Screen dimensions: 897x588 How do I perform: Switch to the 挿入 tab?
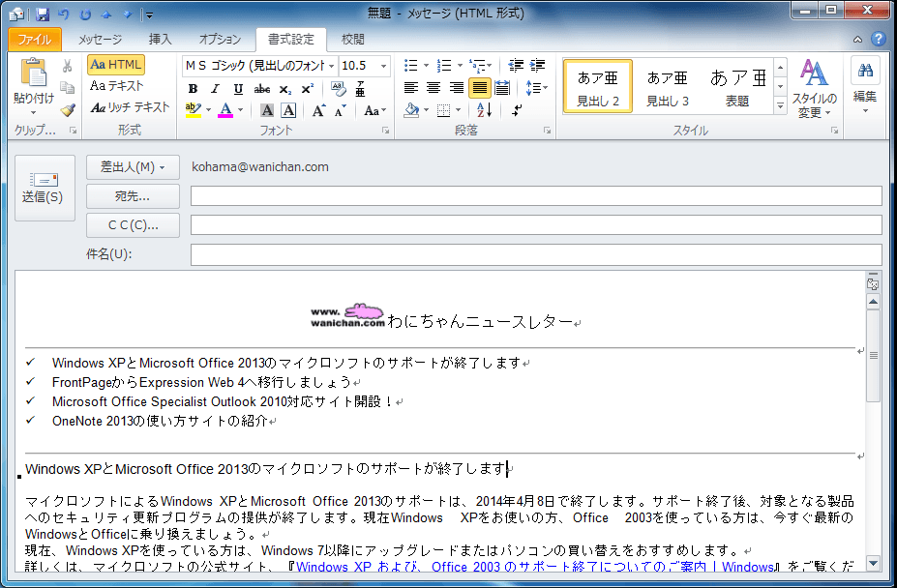point(161,39)
